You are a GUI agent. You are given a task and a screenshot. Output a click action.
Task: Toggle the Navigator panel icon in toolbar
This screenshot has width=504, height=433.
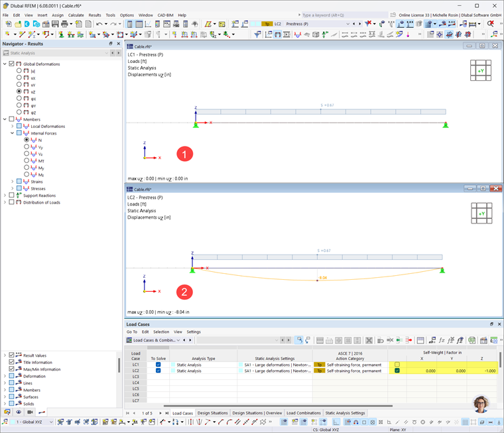(x=129, y=24)
